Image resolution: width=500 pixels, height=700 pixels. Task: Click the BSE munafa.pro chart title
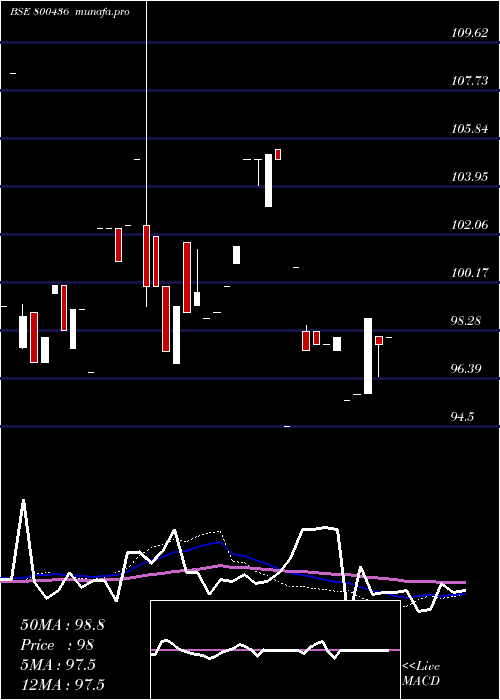[70, 12]
